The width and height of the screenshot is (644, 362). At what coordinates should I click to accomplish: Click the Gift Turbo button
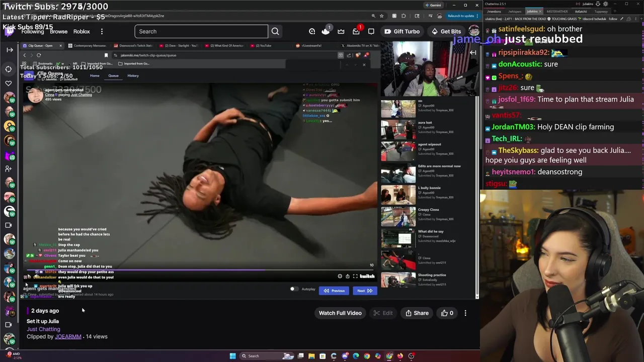pos(402,32)
